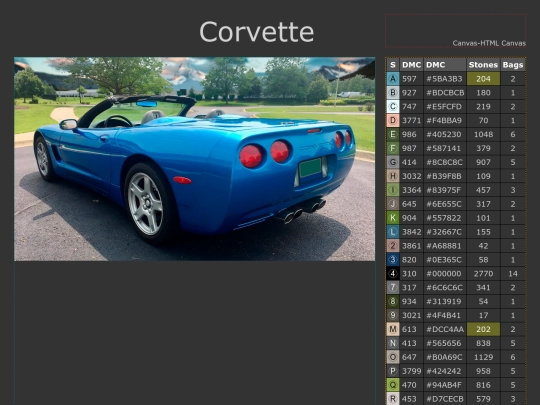Click stone count 958

[x=483, y=371]
